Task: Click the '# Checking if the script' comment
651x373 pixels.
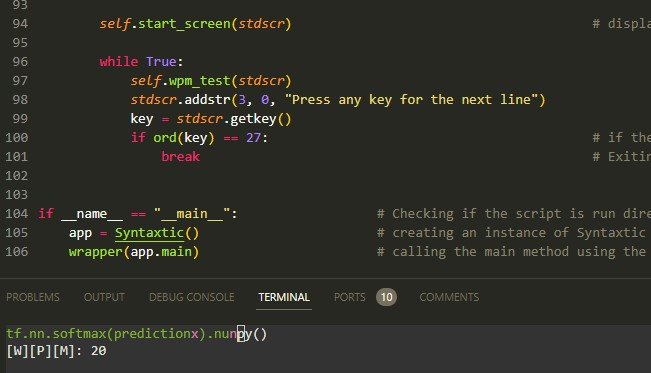Action: point(514,214)
